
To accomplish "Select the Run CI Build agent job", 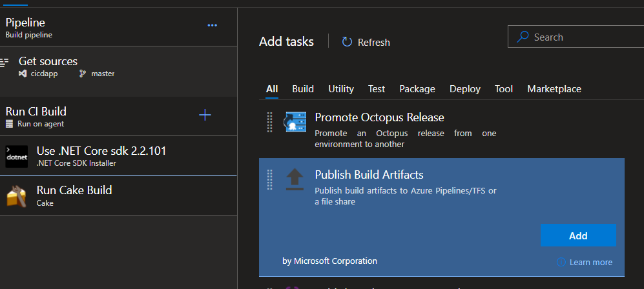I will (97, 116).
